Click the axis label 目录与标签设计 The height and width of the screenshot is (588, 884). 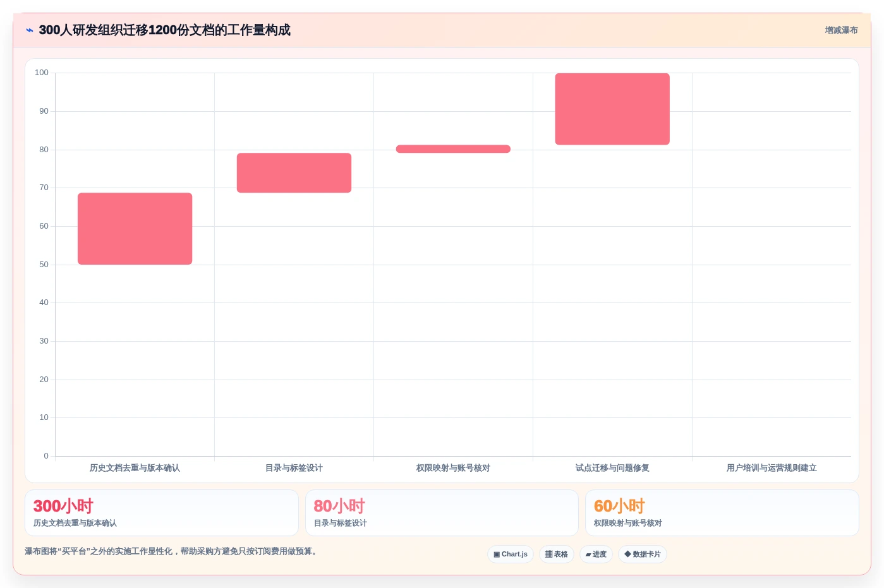tap(294, 468)
